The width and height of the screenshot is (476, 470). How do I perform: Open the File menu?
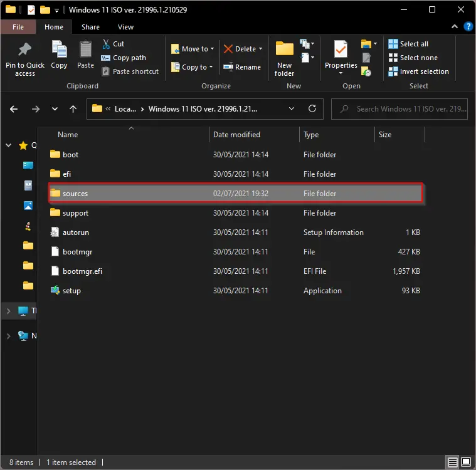(18, 27)
